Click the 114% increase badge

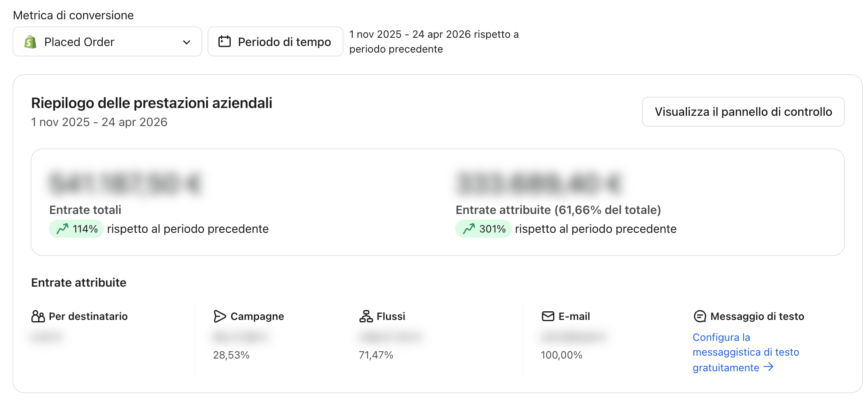pos(76,229)
